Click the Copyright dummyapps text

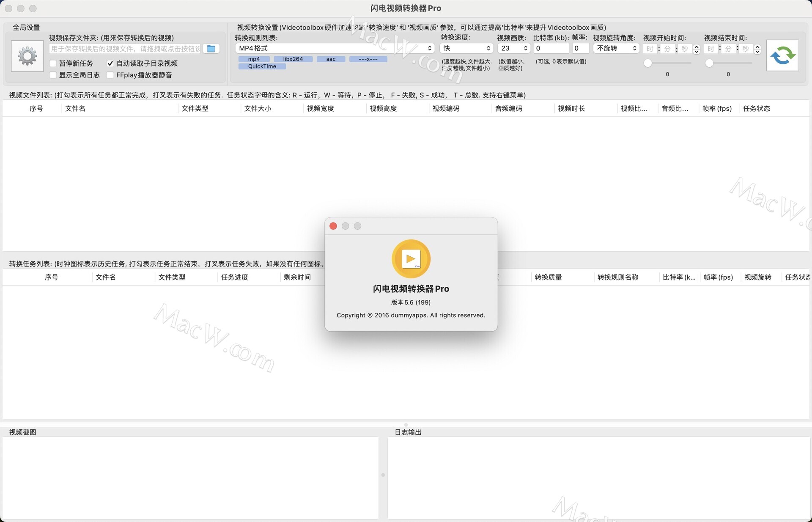coord(411,315)
